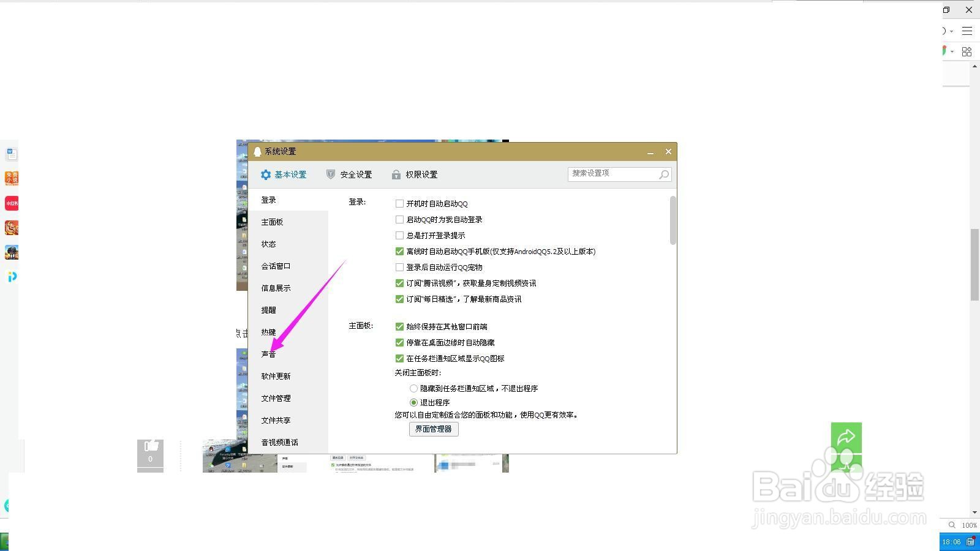Uncheck 订阅"腾讯视频" checkbox
Image resolution: width=980 pixels, height=551 pixels.
pyautogui.click(x=399, y=283)
